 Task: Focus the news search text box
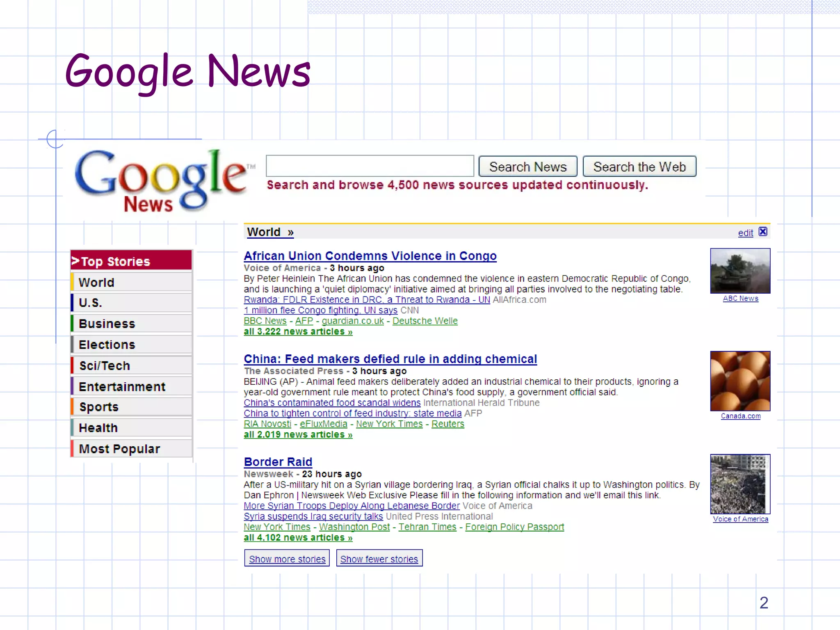(370, 166)
